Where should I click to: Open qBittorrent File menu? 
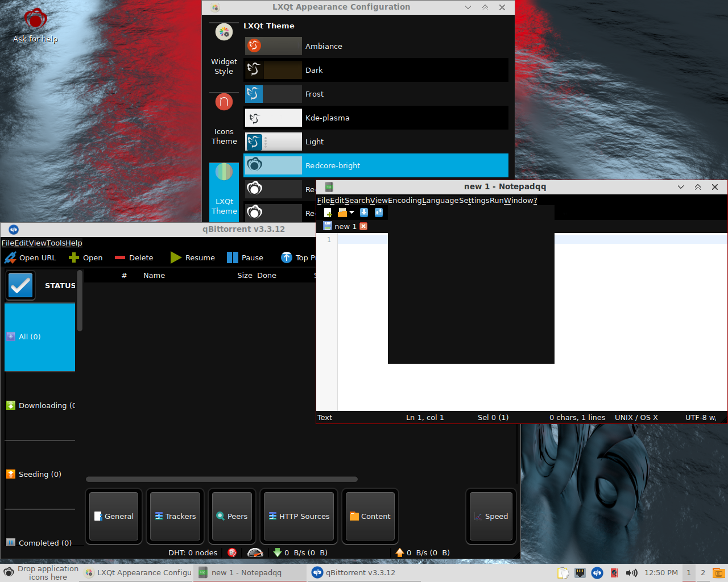[x=7, y=243]
